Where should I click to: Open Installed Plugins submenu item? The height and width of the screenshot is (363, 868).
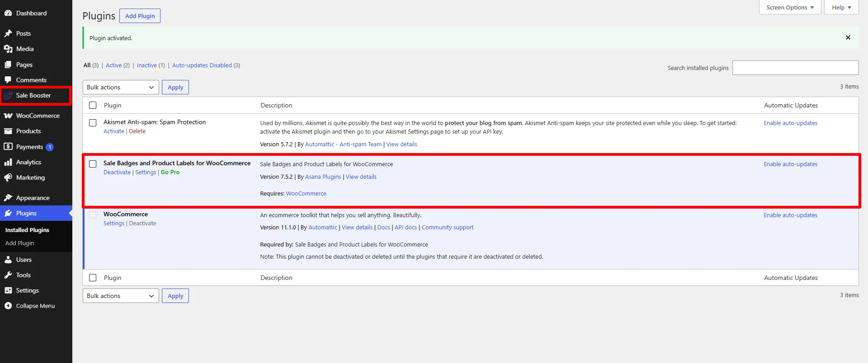tap(27, 230)
